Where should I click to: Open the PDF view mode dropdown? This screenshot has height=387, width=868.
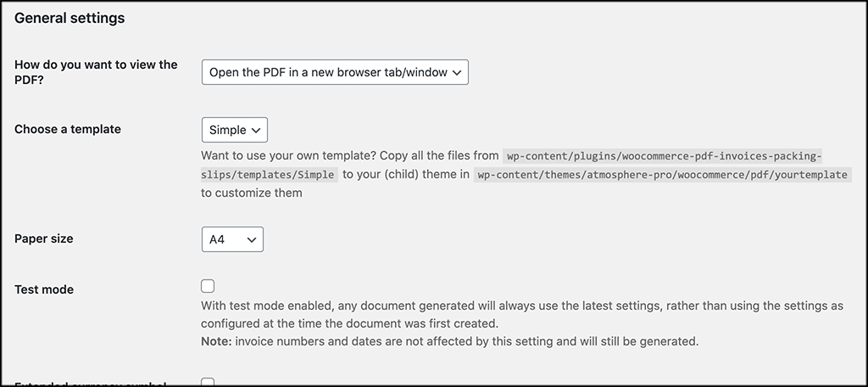[335, 72]
